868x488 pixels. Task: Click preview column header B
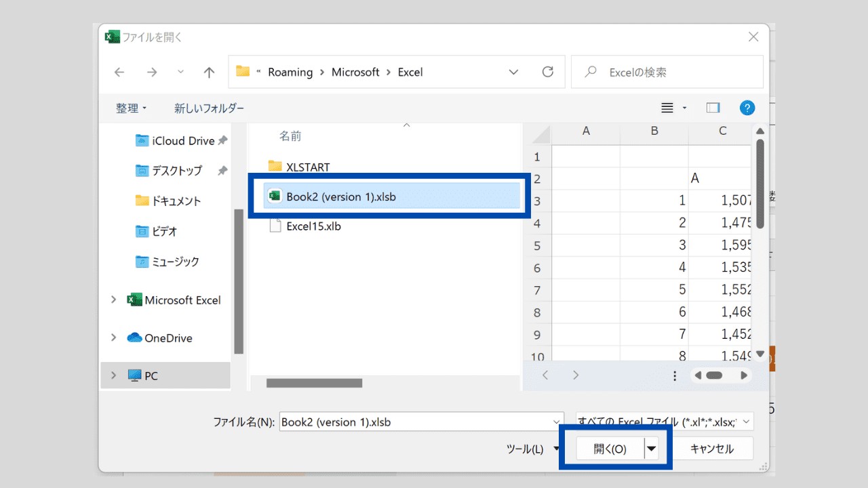pos(654,131)
